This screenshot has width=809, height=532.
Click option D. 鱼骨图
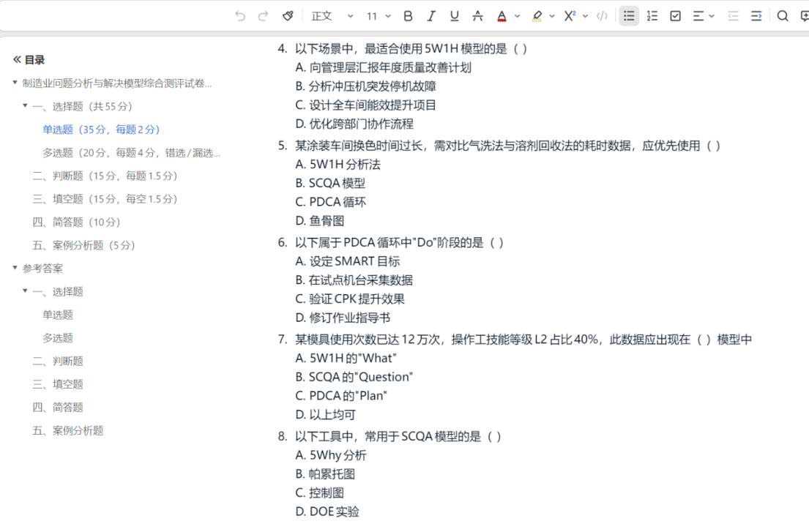tap(320, 221)
